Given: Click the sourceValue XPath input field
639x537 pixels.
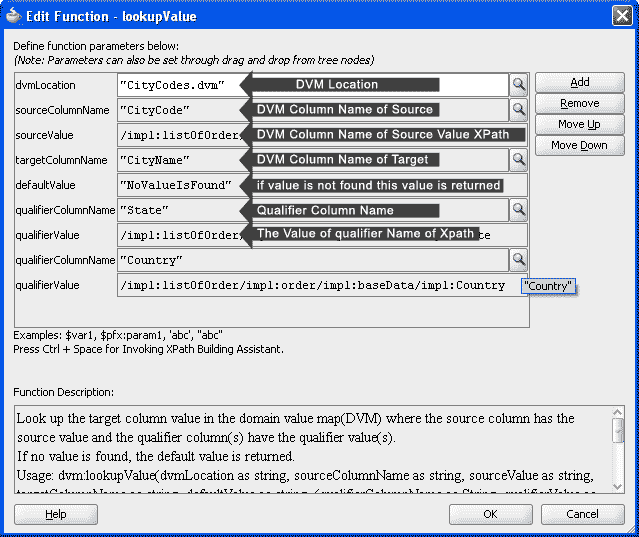Looking at the screenshot, I should point(322,135).
